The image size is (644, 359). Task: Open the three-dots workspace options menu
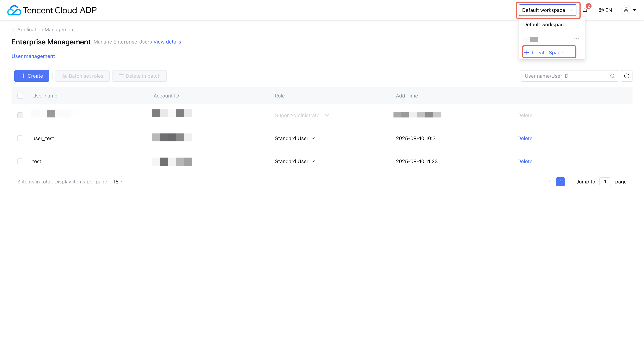coord(576,38)
